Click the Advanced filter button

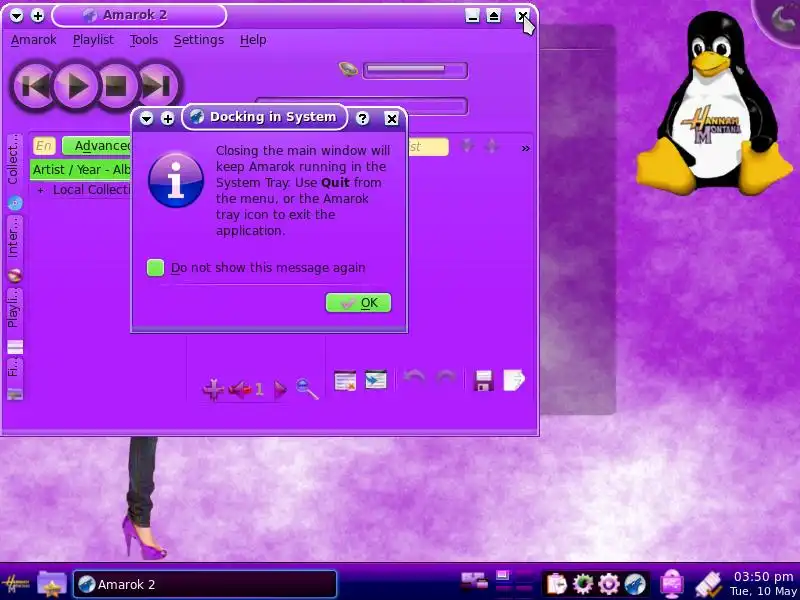(x=97, y=146)
